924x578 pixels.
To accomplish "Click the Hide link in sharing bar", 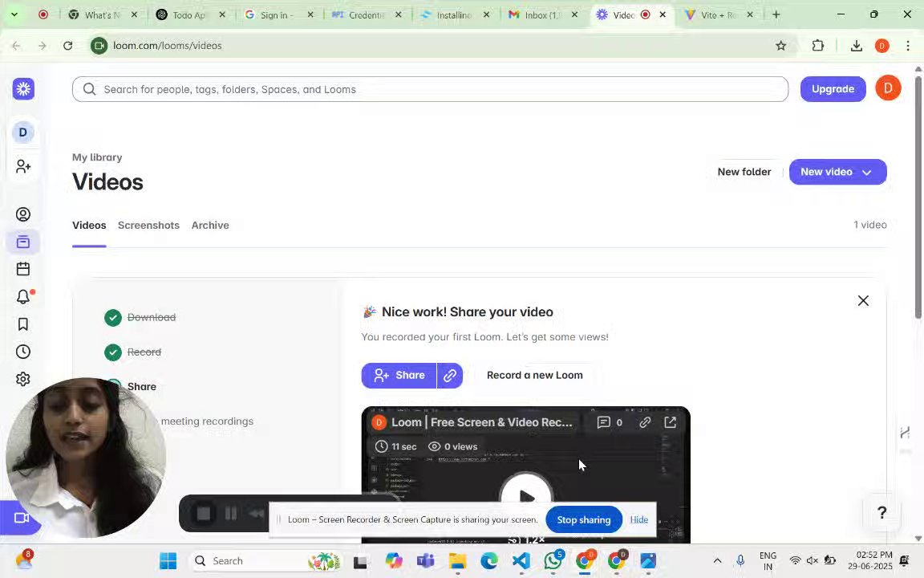I will 638,519.
